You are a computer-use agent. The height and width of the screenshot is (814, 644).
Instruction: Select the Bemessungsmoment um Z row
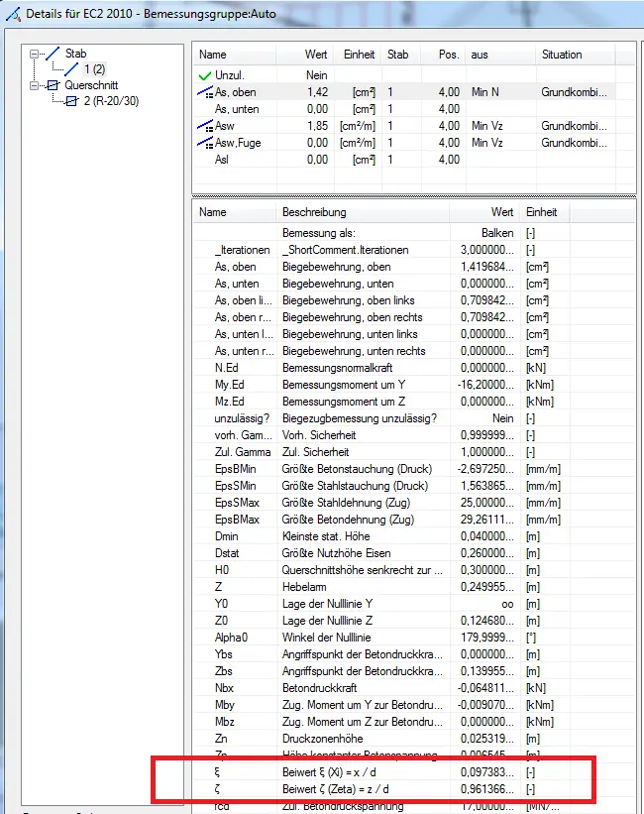point(381,402)
